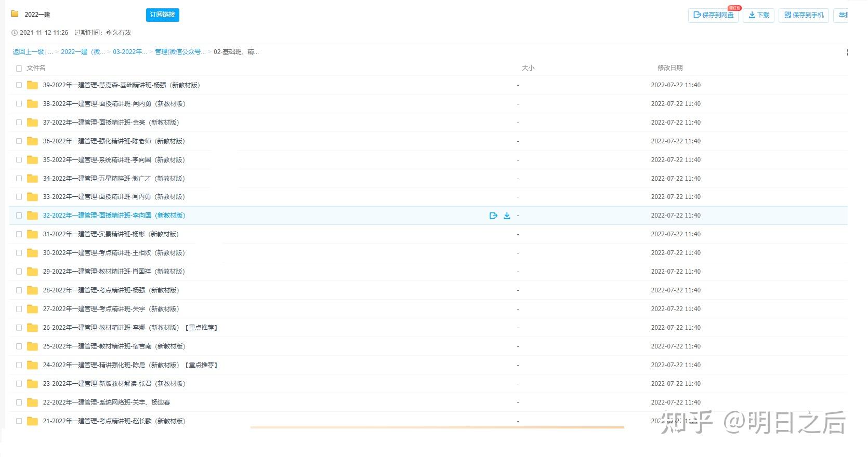Click folder icon of 37-2022年 金亮 row
Screen dimensions: 868x457
(32, 123)
